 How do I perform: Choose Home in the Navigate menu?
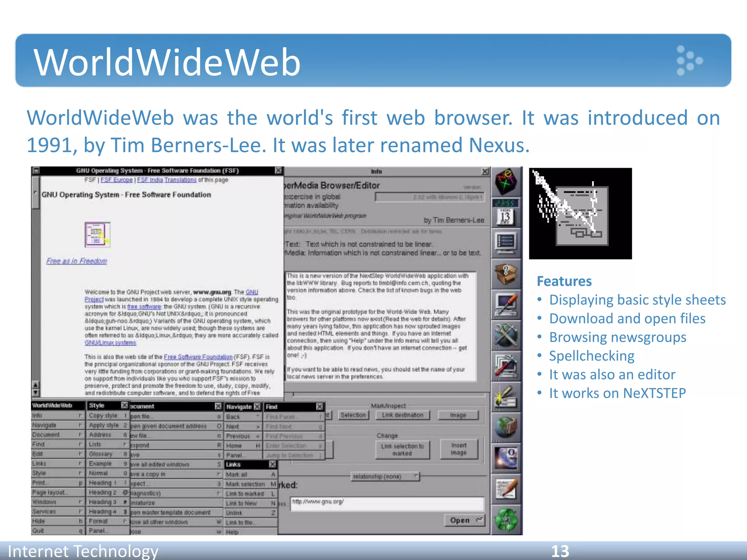pyautogui.click(x=243, y=446)
